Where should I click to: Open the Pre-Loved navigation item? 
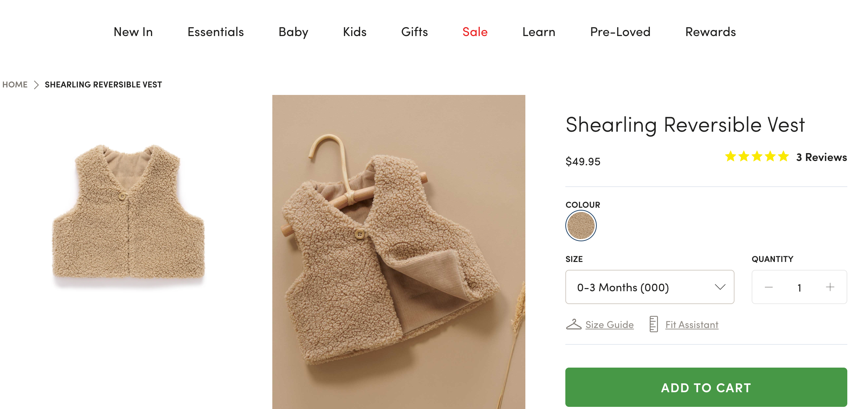pos(620,32)
